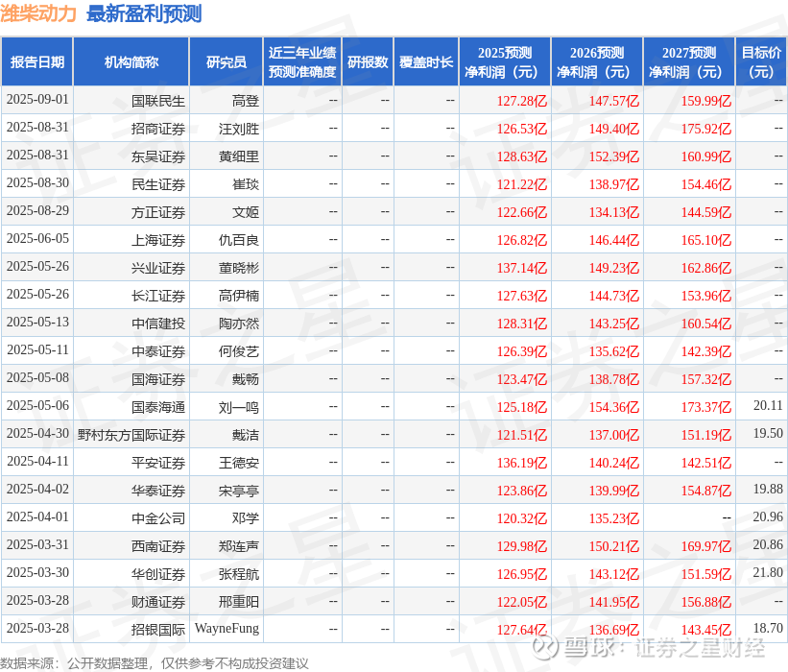Click the 2026预测净利润 header
The width and height of the screenshot is (788, 672).
597,61
